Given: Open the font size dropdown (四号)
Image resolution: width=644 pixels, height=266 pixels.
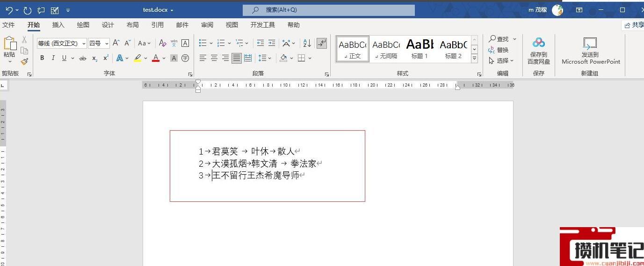Looking at the screenshot, I should (x=107, y=44).
